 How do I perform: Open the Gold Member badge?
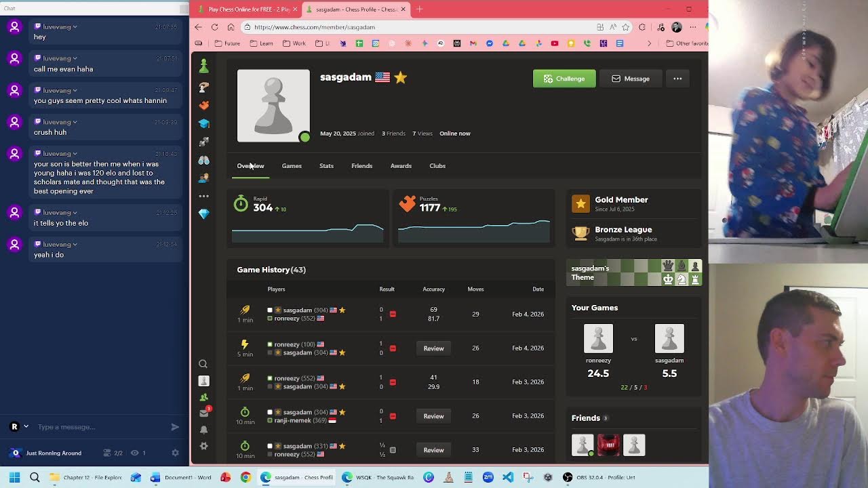(634, 203)
